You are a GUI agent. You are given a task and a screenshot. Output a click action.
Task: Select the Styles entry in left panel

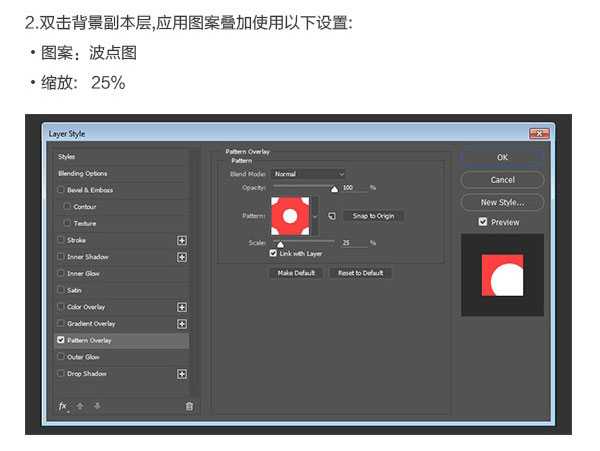pyautogui.click(x=67, y=157)
